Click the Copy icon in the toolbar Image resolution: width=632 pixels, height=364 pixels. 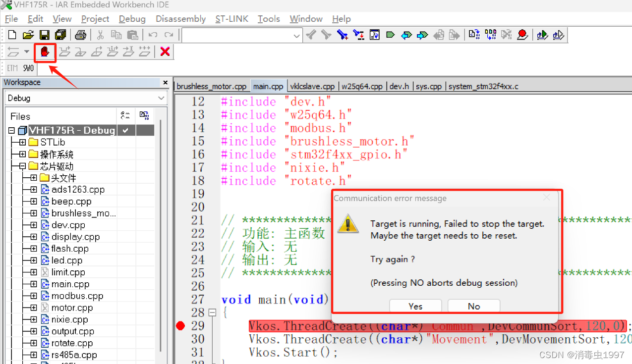pyautogui.click(x=116, y=35)
